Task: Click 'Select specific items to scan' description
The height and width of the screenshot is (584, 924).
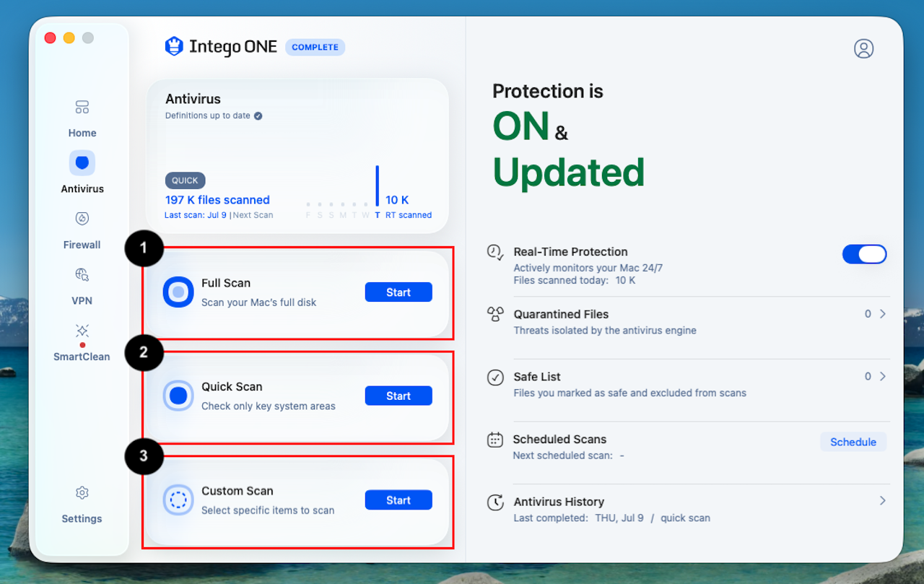Action: (268, 510)
